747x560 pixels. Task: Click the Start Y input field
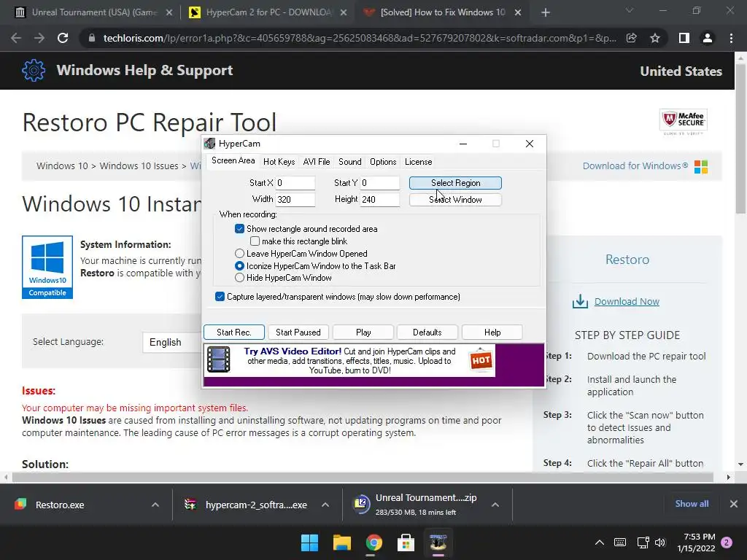point(379,183)
